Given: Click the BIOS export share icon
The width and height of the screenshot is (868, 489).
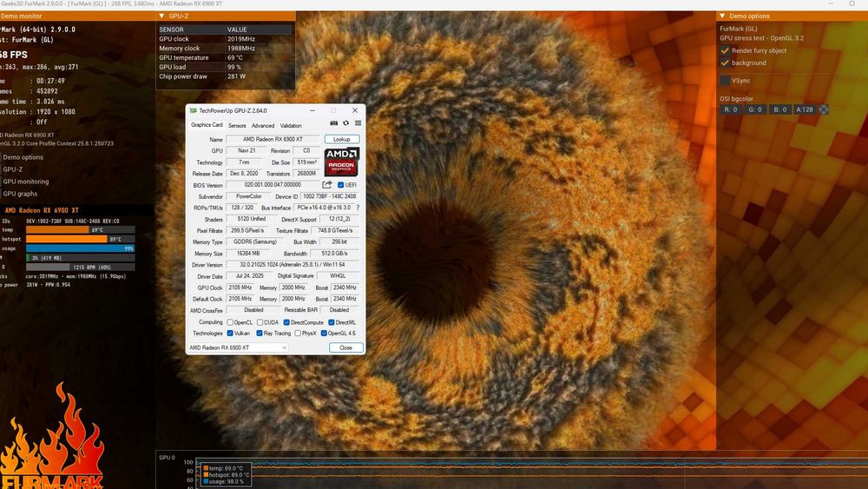Looking at the screenshot, I should pos(327,185).
